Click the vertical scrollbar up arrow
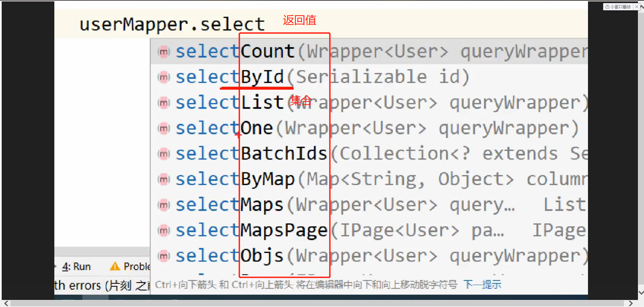The height and width of the screenshot is (307, 644). 641,6
